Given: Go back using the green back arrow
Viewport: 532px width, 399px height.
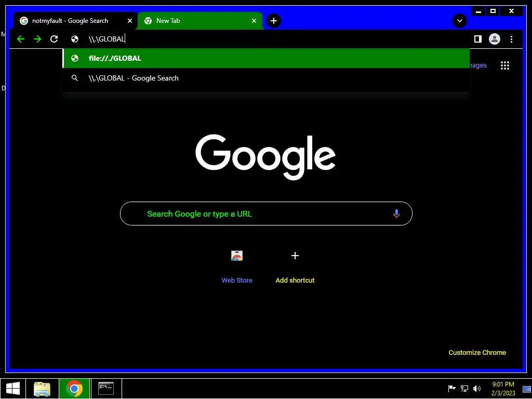Looking at the screenshot, I should [21, 39].
